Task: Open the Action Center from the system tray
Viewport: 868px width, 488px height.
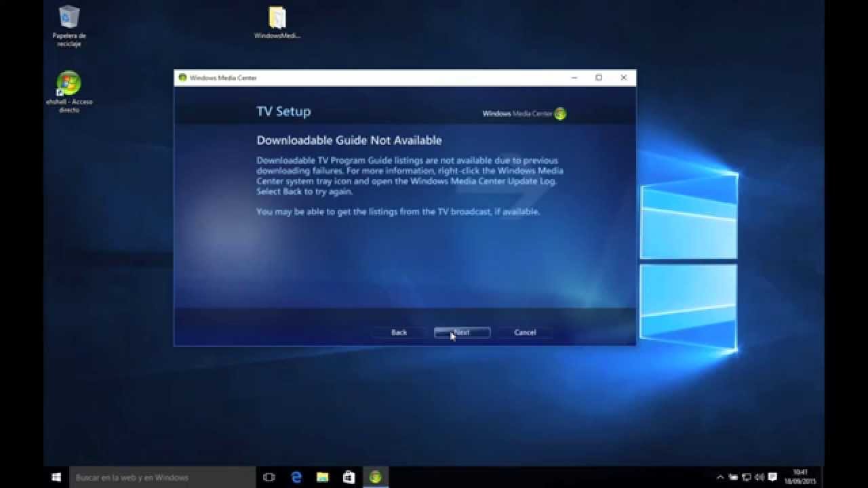Action: coord(772,477)
